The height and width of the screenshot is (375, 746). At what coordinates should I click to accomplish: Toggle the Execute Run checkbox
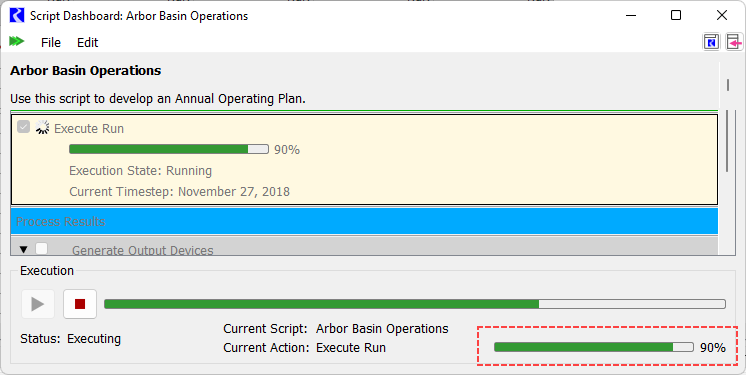23,127
